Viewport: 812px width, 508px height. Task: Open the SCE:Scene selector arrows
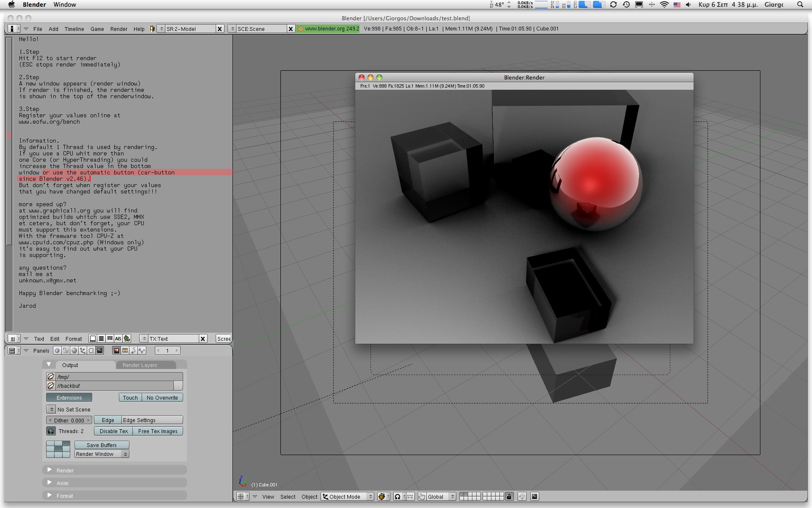coord(232,29)
